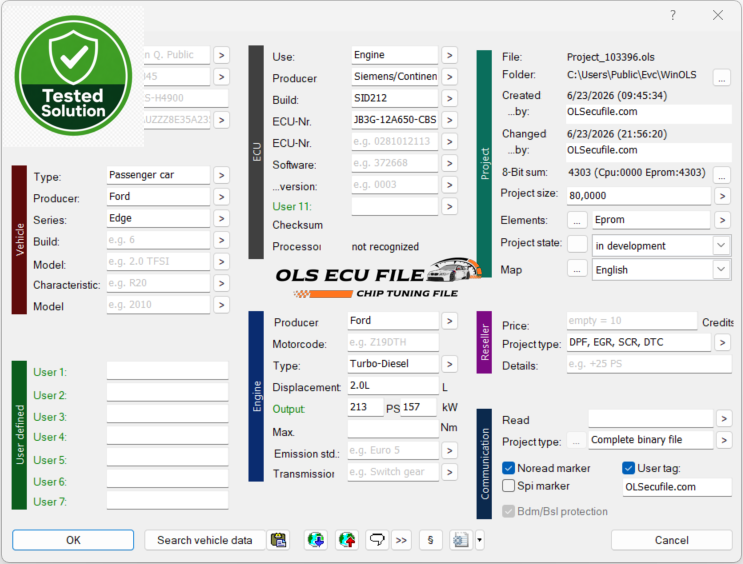Click the User 7 input field

(x=167, y=500)
